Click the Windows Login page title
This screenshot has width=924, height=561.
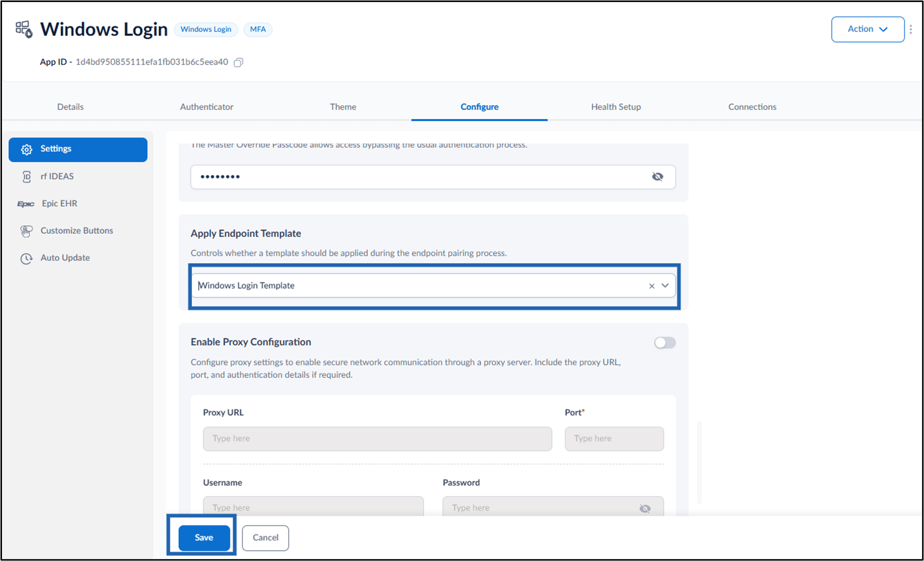[104, 29]
